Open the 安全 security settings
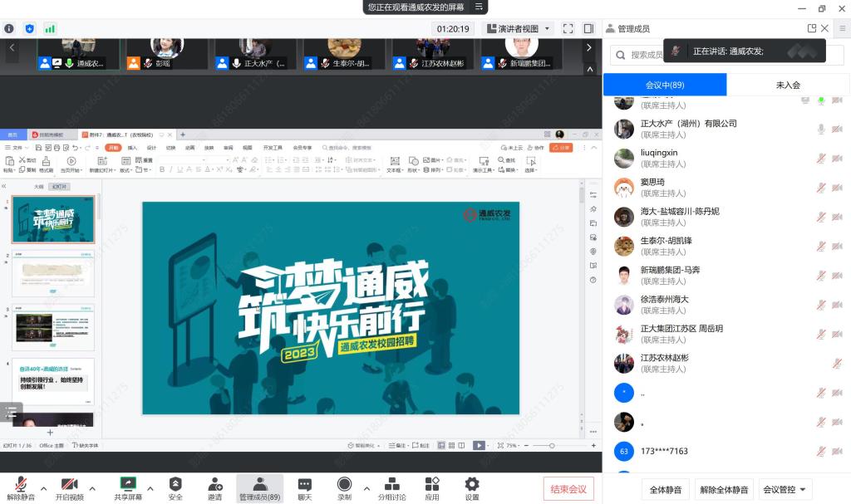The height and width of the screenshot is (504, 851). (x=175, y=484)
